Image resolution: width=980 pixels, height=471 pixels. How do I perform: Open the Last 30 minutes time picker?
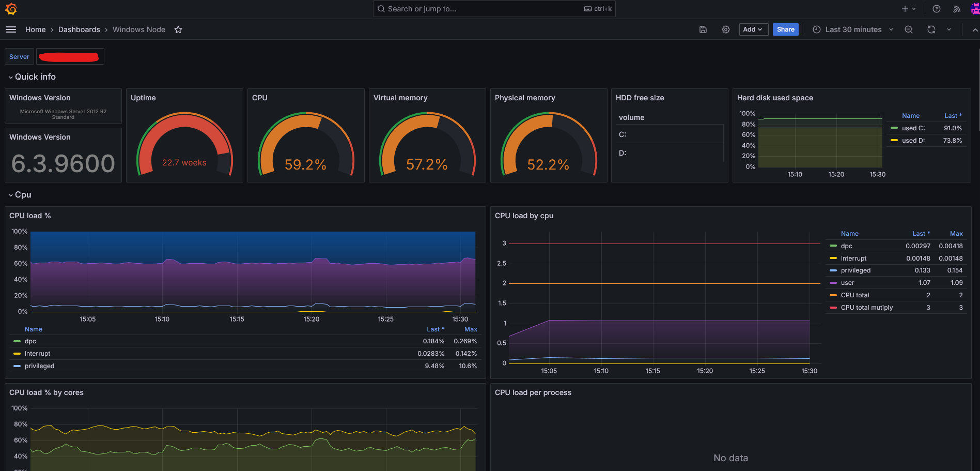click(x=853, y=29)
